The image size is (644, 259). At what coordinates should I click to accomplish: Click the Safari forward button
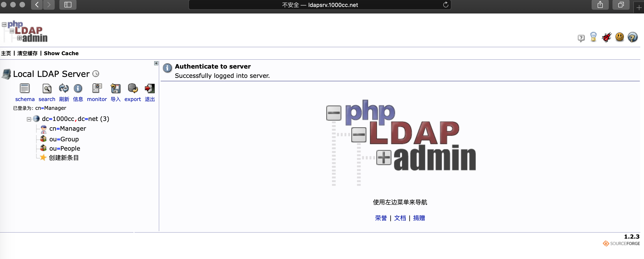pyautogui.click(x=49, y=5)
